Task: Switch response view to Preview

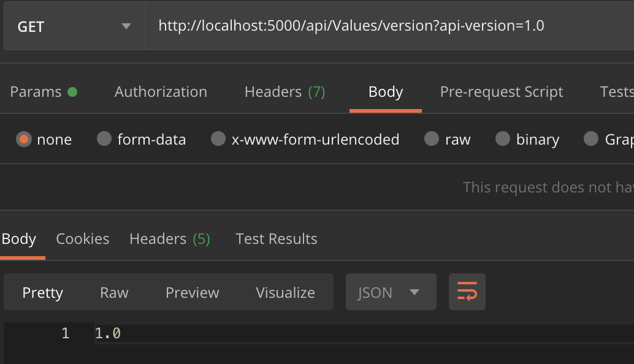Action: click(193, 292)
